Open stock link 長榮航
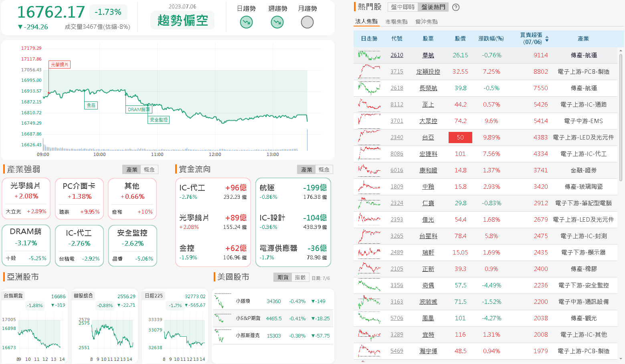 coord(428,88)
